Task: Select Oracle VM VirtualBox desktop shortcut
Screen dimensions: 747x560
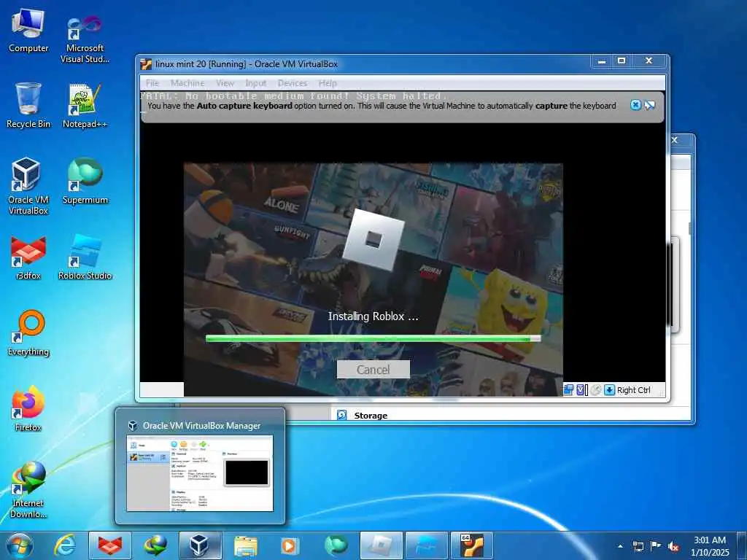Action: coord(28,187)
